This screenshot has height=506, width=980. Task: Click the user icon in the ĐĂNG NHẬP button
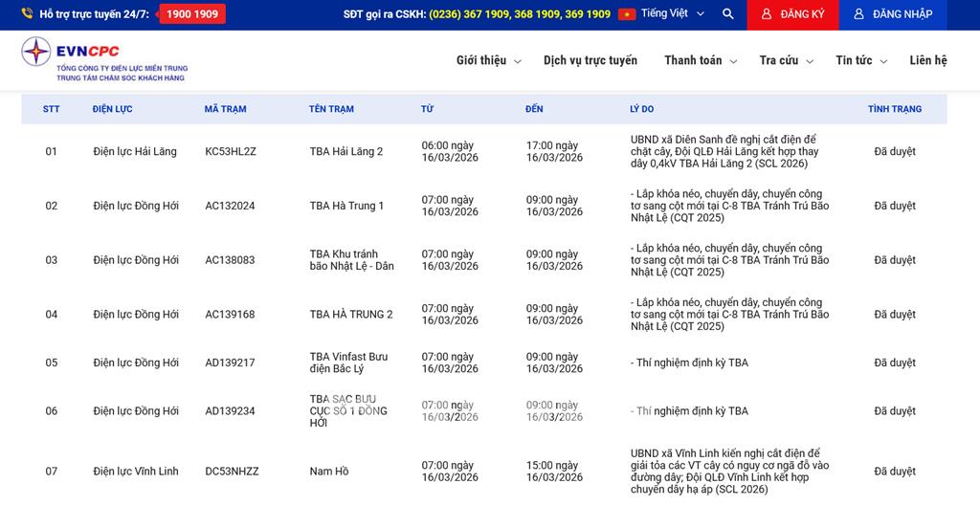tap(858, 14)
